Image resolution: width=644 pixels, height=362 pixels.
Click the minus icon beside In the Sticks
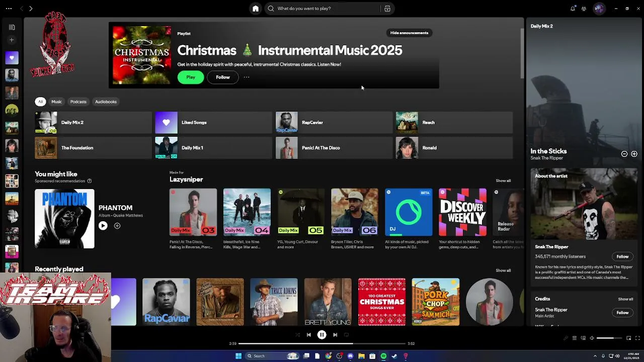point(624,154)
